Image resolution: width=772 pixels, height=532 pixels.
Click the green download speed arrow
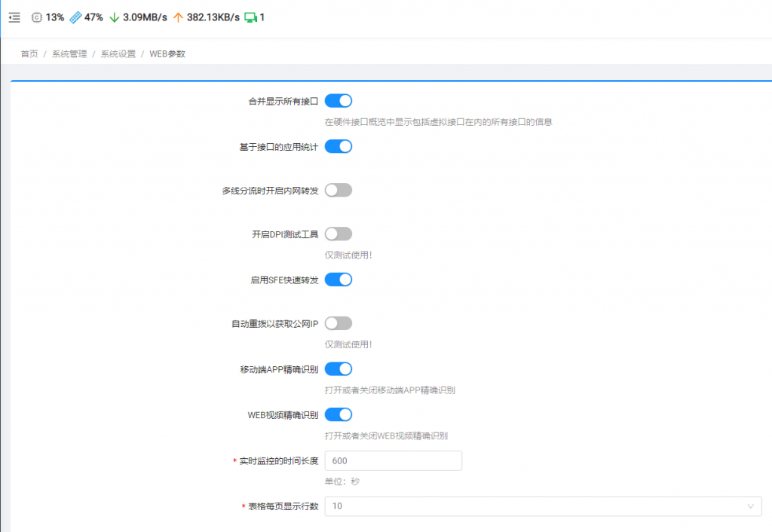[115, 17]
